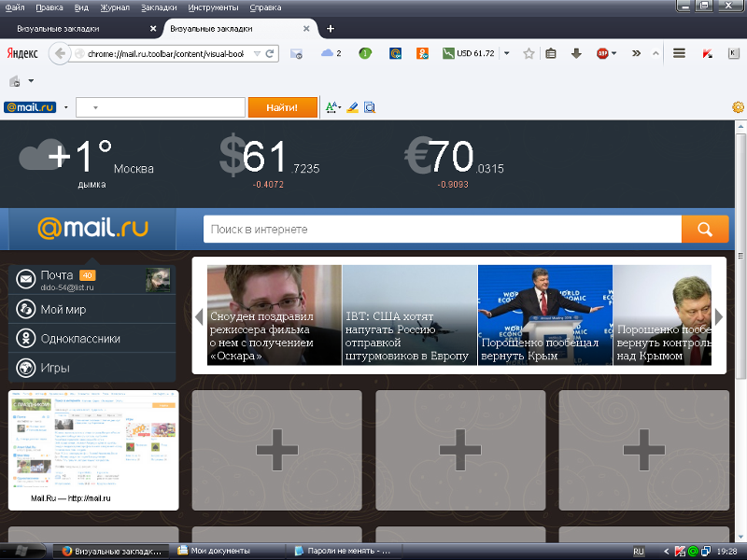Click the user avatar beside Почта

point(158,280)
